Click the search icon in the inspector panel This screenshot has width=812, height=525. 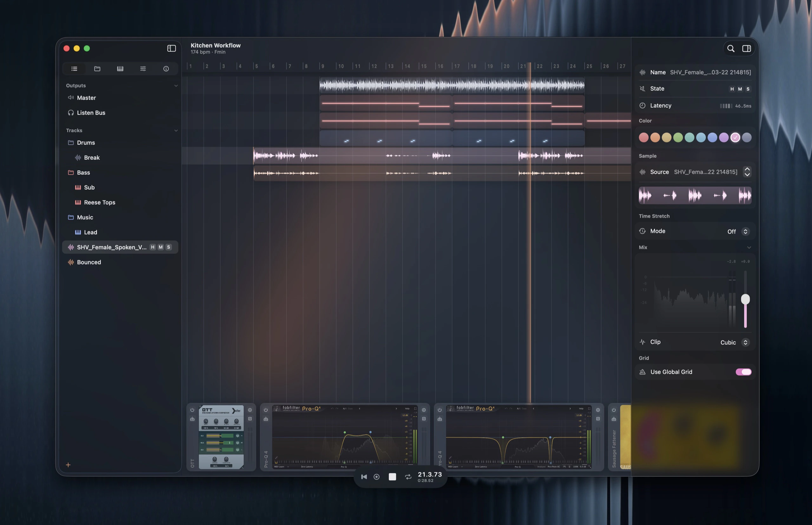click(731, 48)
